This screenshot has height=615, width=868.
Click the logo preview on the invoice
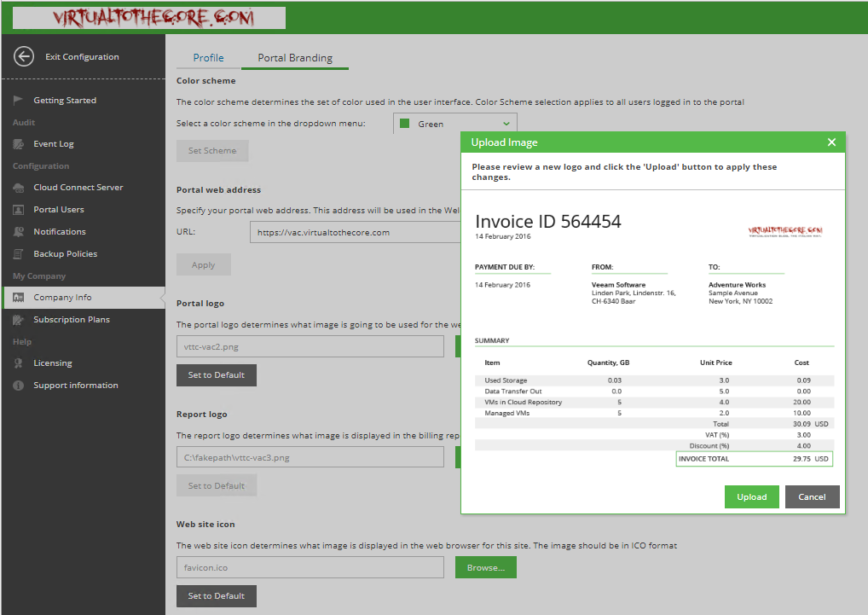pos(785,231)
